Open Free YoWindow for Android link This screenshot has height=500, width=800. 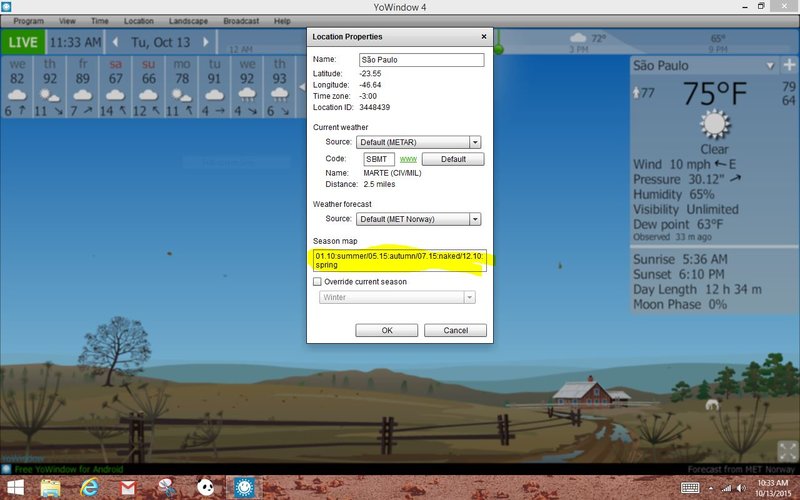pyautogui.click(x=68, y=469)
